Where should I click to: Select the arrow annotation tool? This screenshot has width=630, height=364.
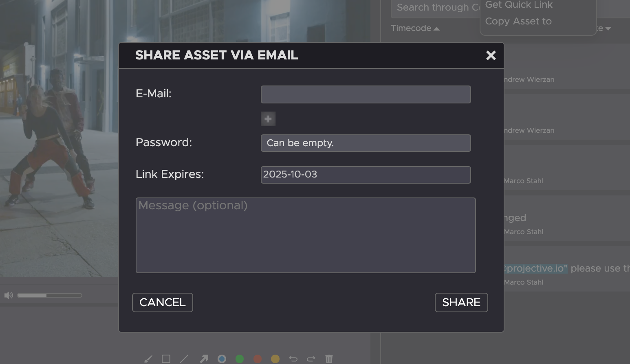click(x=204, y=359)
